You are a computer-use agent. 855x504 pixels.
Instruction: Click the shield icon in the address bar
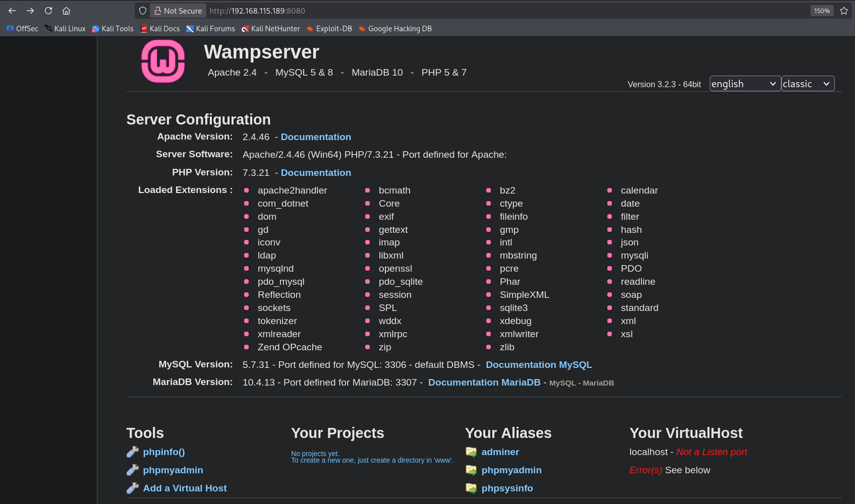click(143, 11)
